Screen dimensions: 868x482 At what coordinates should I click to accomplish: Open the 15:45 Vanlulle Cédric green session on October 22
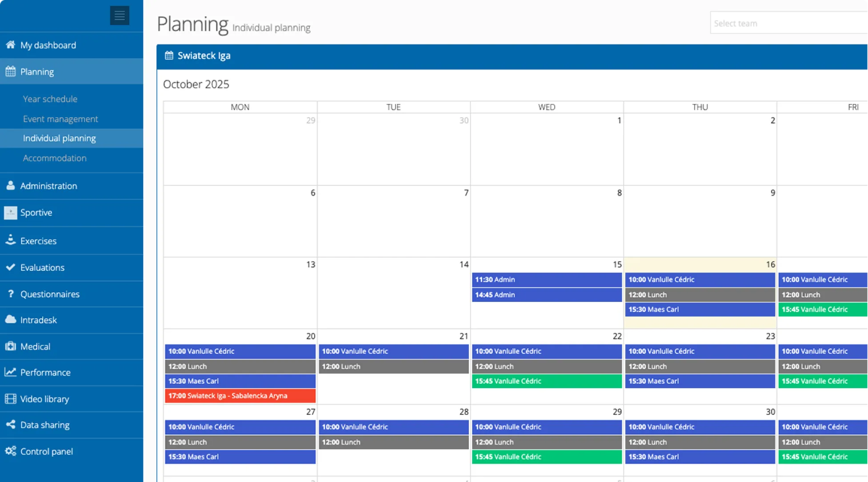click(x=546, y=381)
